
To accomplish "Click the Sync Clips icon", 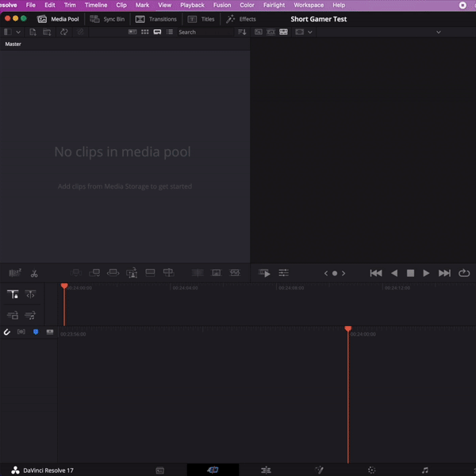I will 64,32.
